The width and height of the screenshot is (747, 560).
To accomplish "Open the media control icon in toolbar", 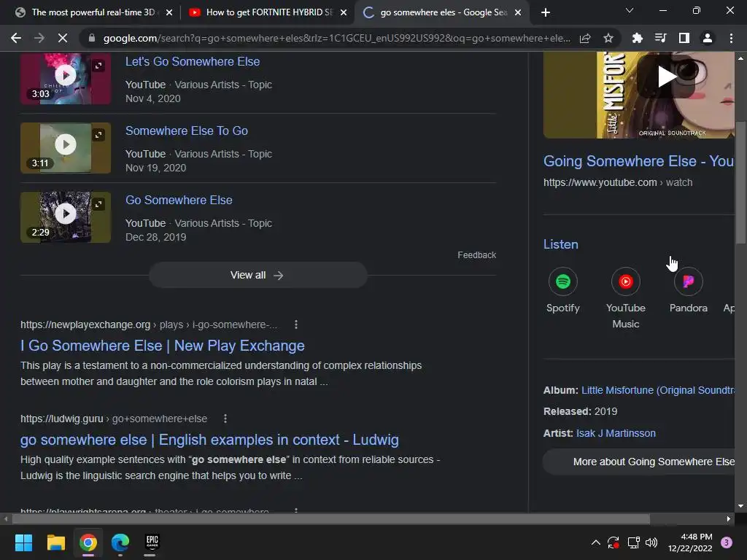I will (660, 38).
